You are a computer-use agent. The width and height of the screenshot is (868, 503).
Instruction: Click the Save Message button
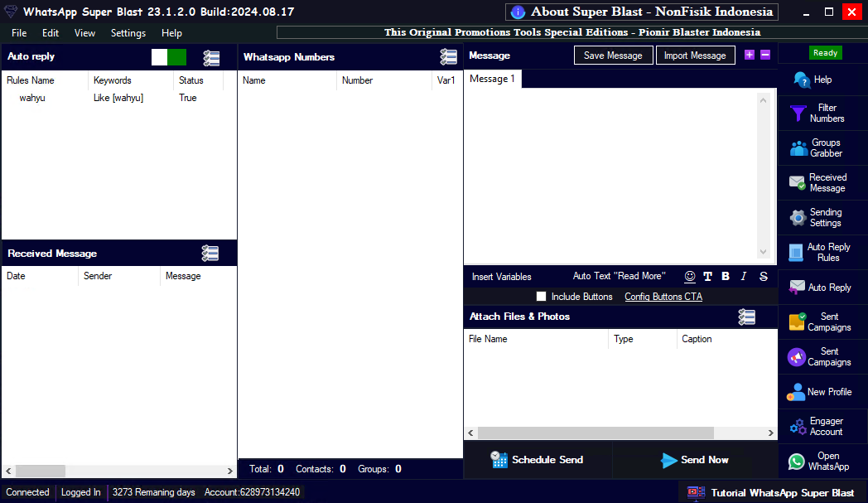[614, 56]
